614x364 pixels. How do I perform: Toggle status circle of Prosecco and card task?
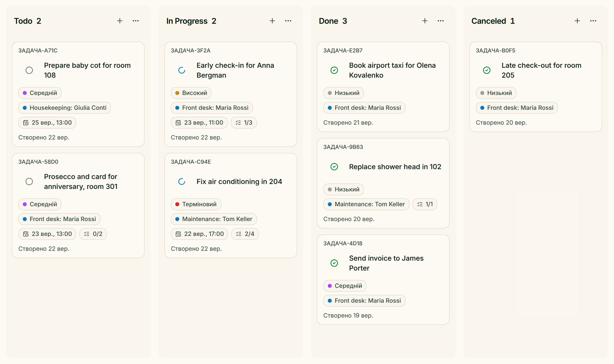point(29,182)
